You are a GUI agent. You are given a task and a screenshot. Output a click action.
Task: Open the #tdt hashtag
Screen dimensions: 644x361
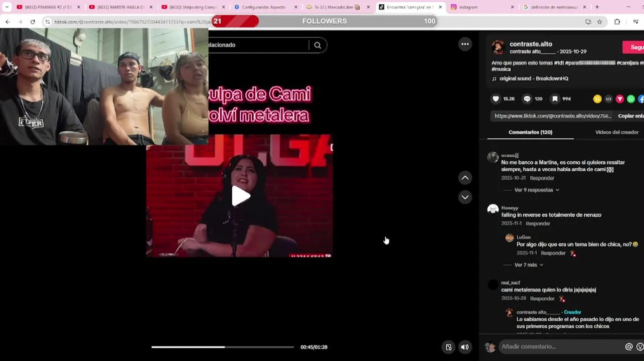559,63
